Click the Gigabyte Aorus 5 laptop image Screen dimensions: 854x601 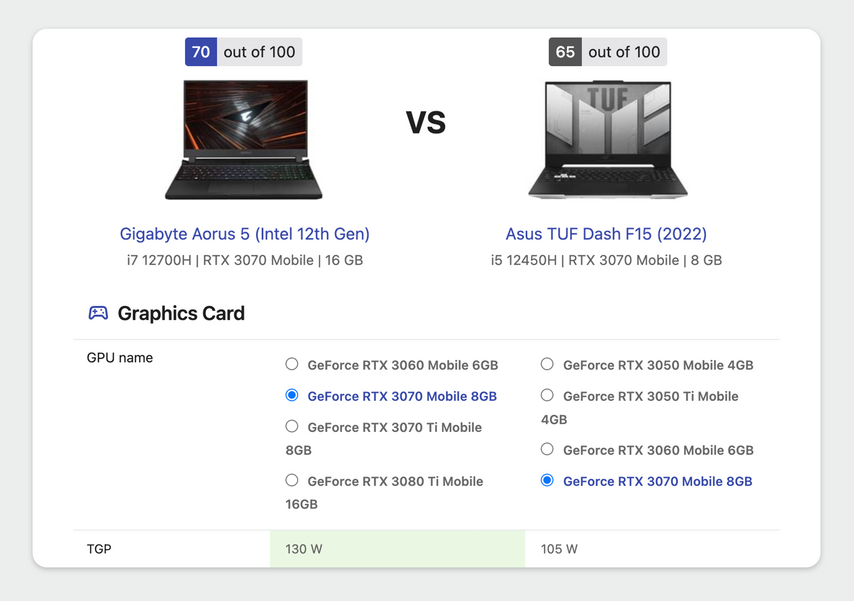click(244, 139)
